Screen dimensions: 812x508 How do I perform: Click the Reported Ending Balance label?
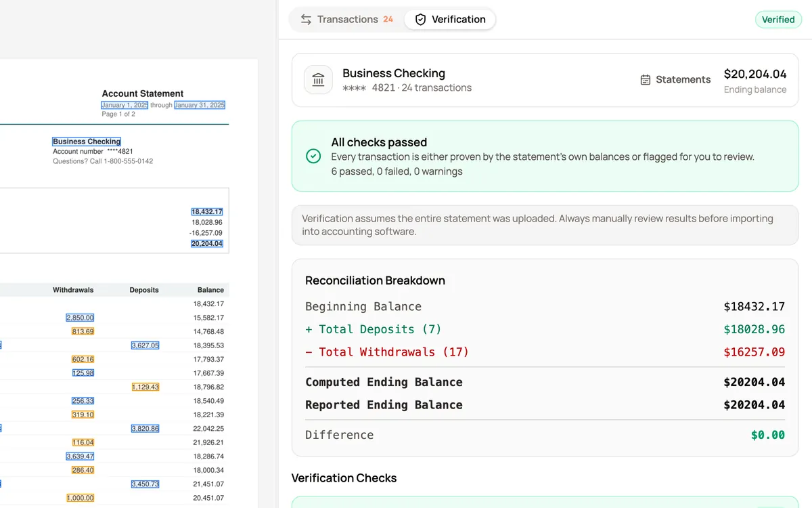tap(384, 405)
